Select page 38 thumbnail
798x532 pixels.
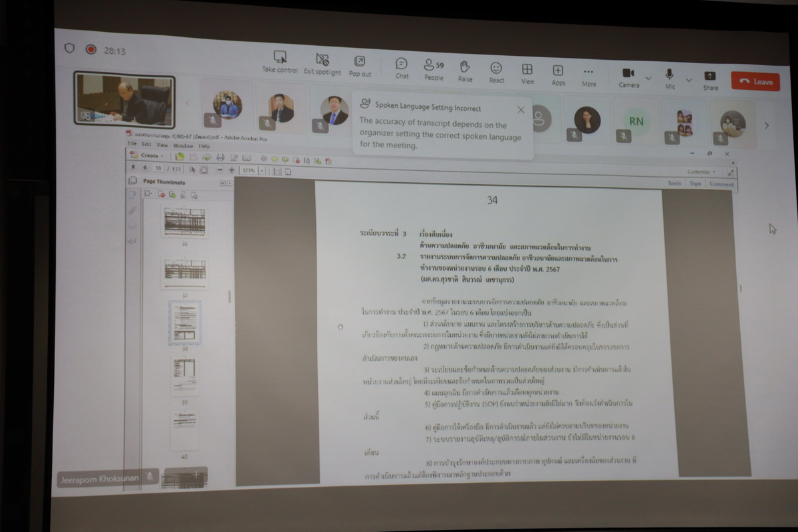[184, 323]
